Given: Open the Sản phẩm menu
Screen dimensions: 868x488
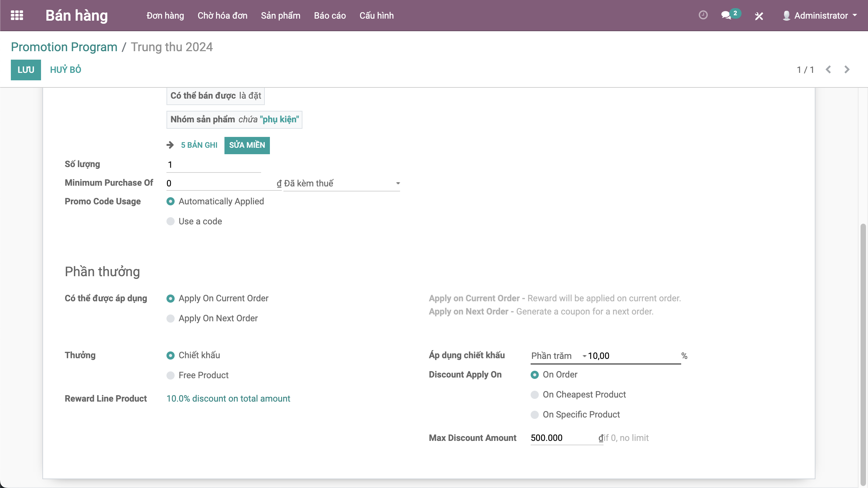Looking at the screenshot, I should click(280, 16).
